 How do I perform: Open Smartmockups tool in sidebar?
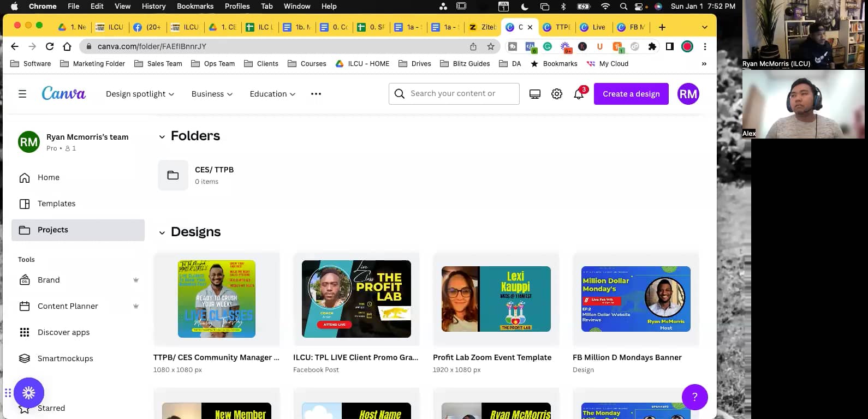65,358
